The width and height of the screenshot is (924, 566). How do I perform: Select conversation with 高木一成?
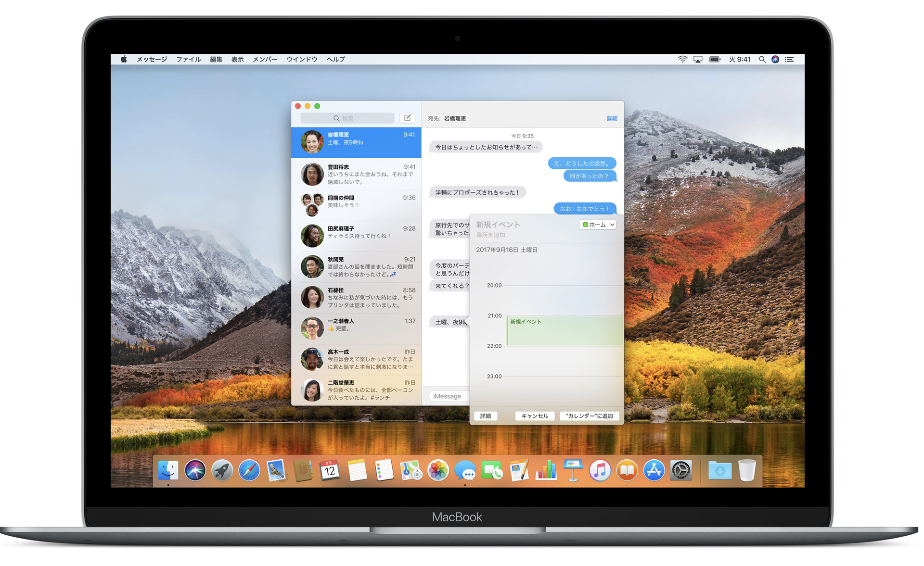point(356,359)
